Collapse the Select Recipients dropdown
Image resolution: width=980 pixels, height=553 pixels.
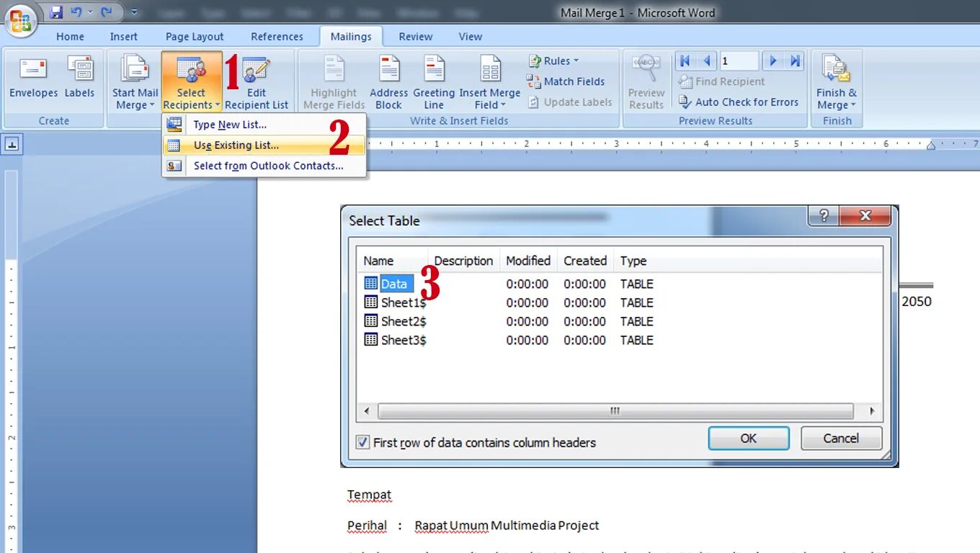[x=191, y=82]
